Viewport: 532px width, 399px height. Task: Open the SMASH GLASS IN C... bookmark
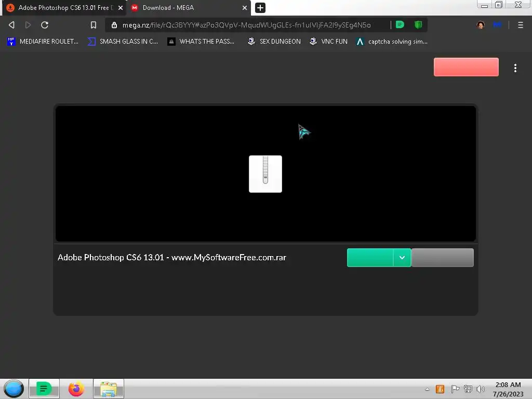click(x=123, y=42)
